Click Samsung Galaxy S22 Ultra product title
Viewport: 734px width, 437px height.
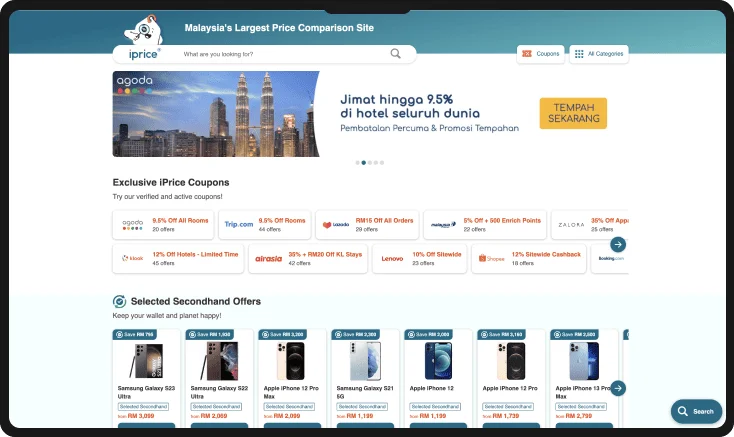(219, 392)
